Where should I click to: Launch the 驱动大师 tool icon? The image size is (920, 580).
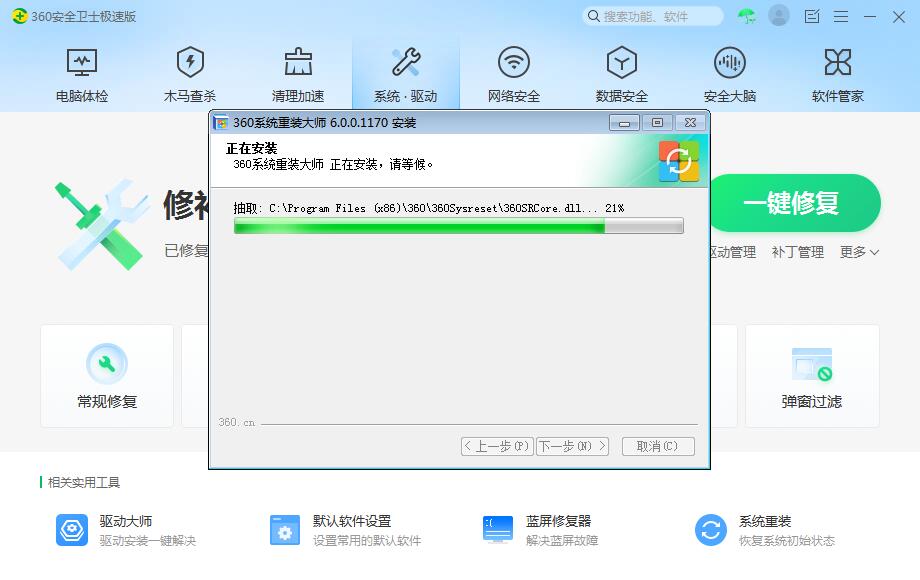(72, 530)
